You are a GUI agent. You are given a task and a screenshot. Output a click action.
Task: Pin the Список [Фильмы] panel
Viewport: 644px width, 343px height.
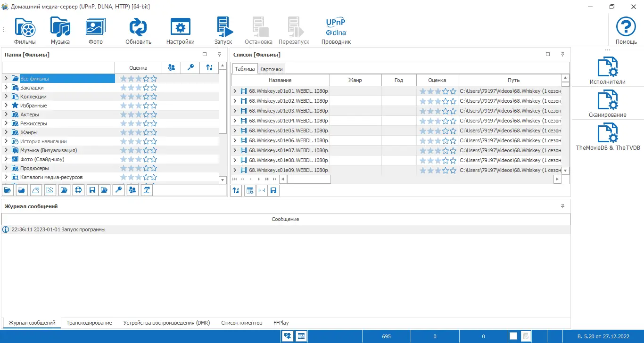563,55
